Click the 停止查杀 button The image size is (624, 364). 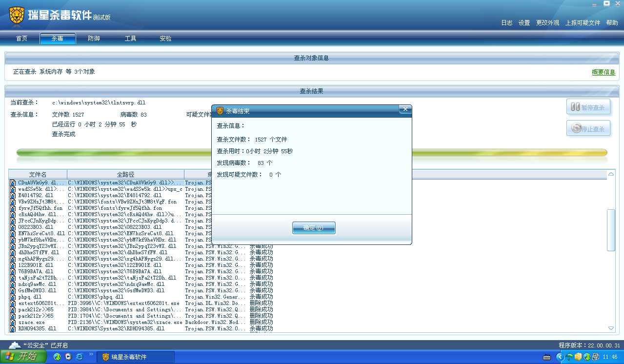(x=588, y=129)
